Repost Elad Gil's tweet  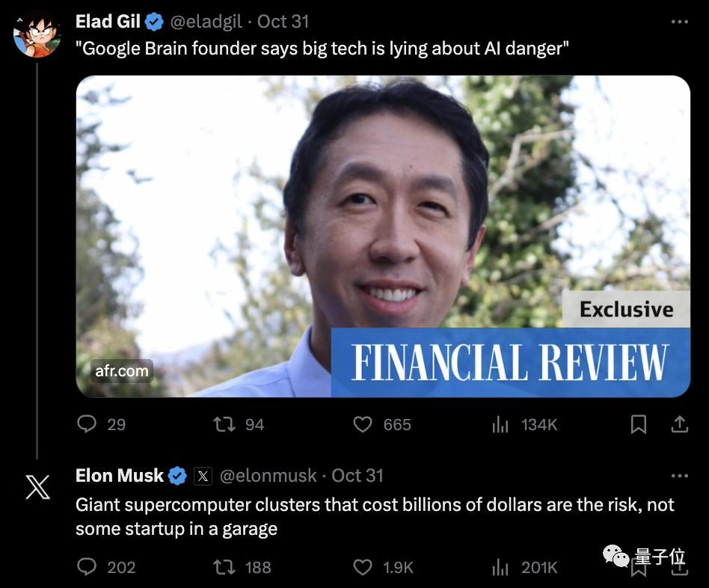coord(224,424)
